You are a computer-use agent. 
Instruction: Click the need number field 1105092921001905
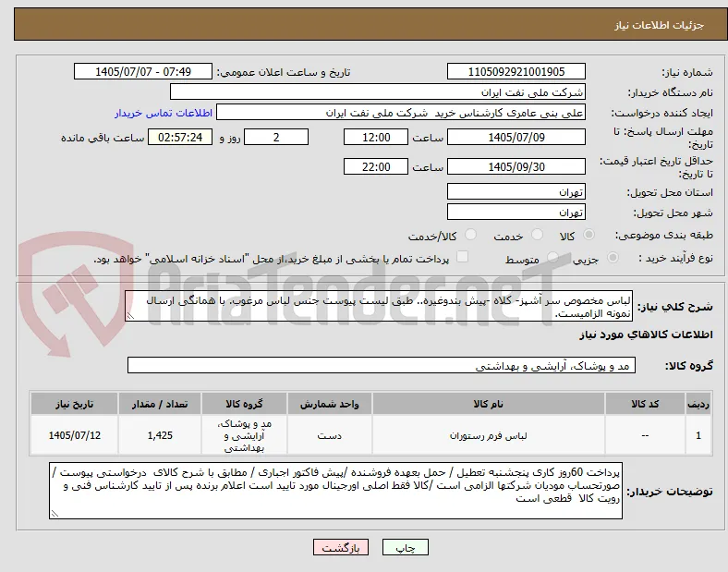pyautogui.click(x=516, y=72)
